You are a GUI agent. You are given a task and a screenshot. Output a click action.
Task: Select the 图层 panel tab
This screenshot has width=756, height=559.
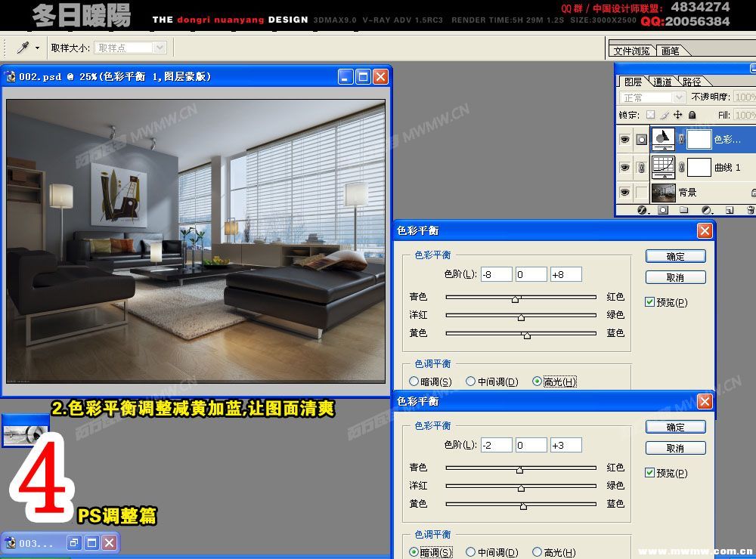pyautogui.click(x=633, y=82)
